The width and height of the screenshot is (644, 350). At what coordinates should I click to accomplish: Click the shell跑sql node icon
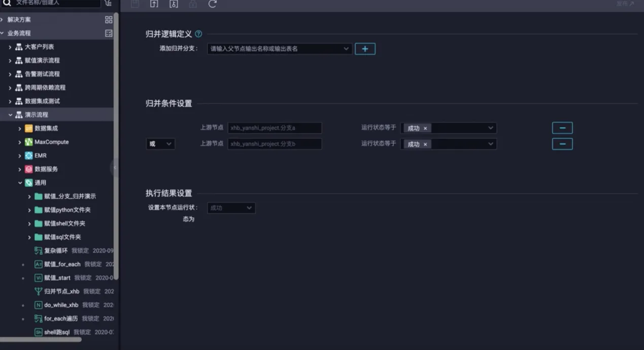[38, 332]
